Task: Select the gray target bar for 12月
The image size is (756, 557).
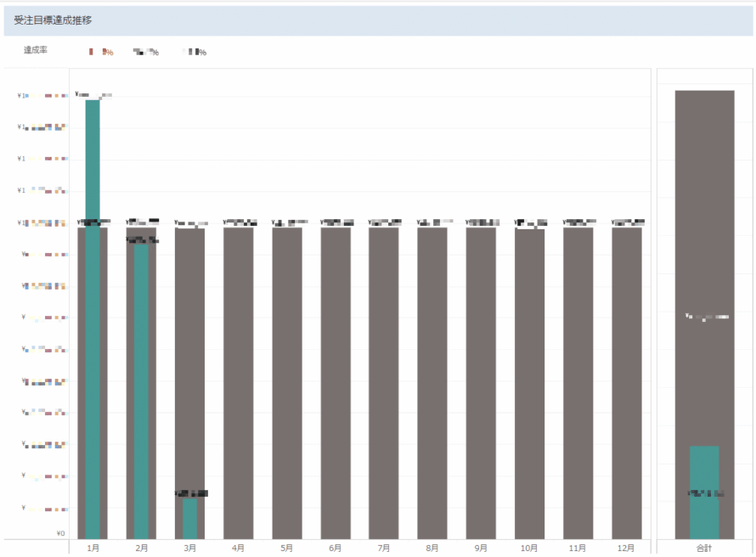Action: [x=627, y=382]
